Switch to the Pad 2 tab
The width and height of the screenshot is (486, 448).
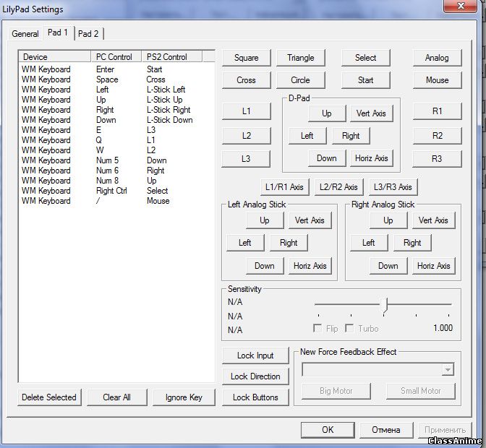tap(89, 33)
